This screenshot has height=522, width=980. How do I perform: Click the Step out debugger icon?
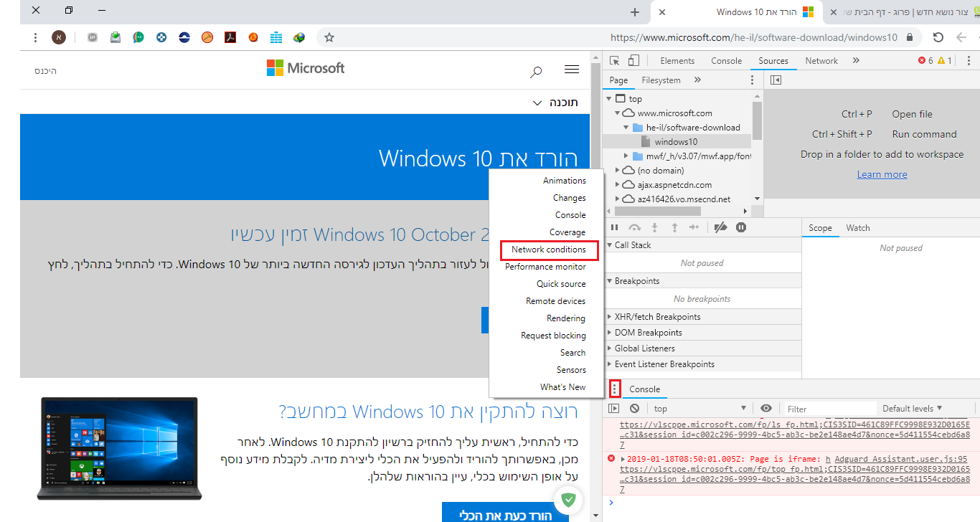[x=674, y=227]
